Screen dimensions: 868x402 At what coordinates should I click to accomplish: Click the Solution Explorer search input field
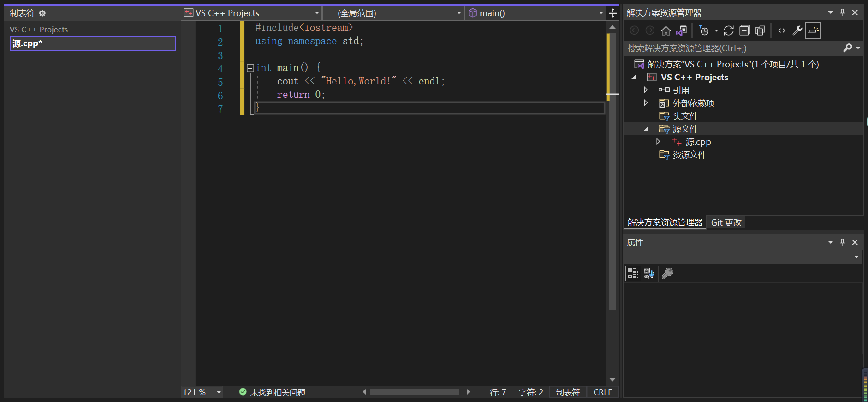click(x=733, y=48)
